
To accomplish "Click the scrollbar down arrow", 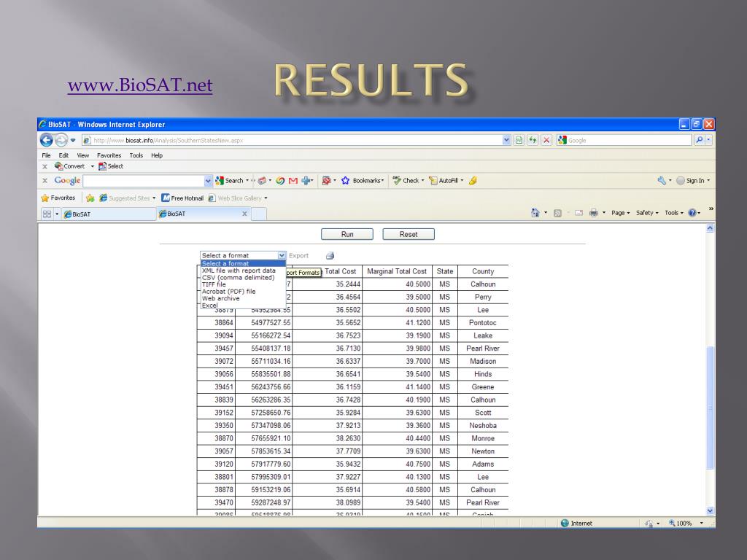I will 710,510.
